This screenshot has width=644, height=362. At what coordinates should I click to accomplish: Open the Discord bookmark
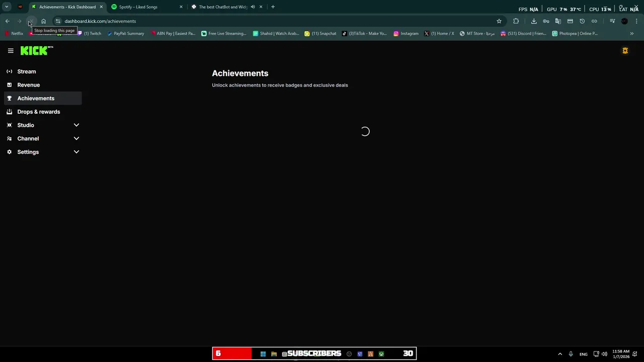coord(523,34)
